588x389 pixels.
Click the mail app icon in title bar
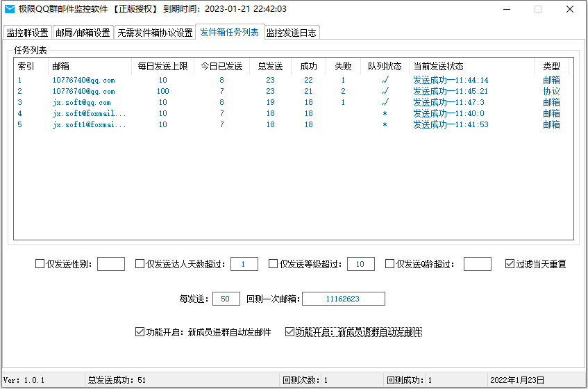[10, 8]
